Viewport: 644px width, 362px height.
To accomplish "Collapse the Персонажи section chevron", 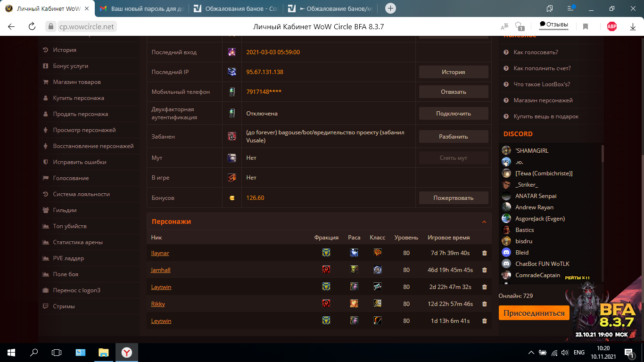I will coord(484,222).
